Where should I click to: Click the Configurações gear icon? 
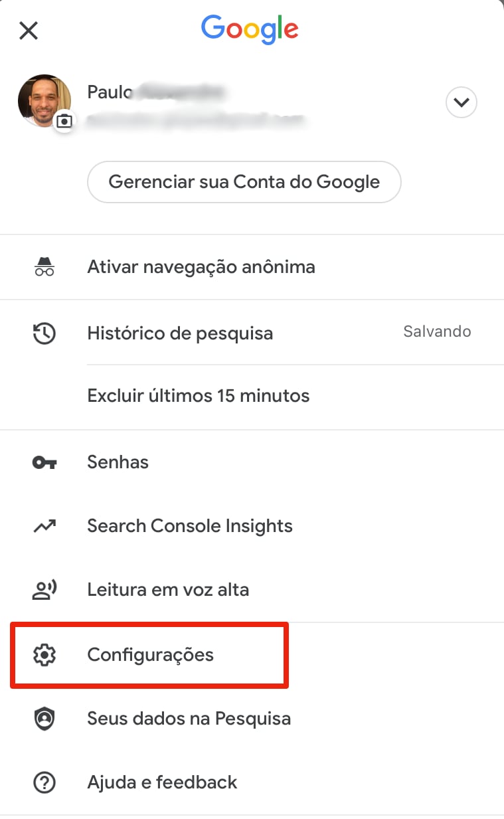tap(44, 655)
